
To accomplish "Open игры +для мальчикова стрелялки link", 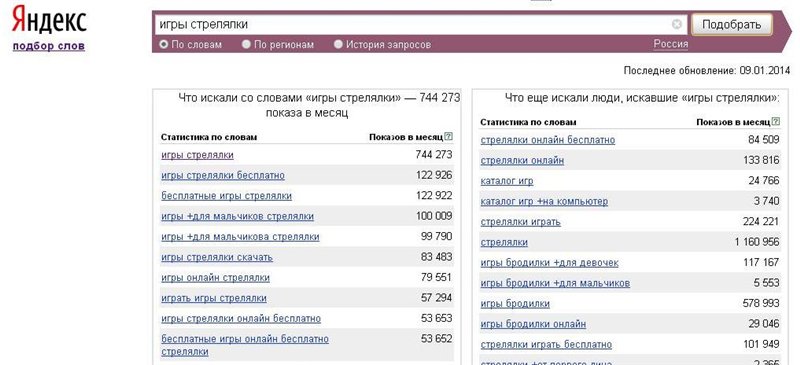I will click(240, 236).
